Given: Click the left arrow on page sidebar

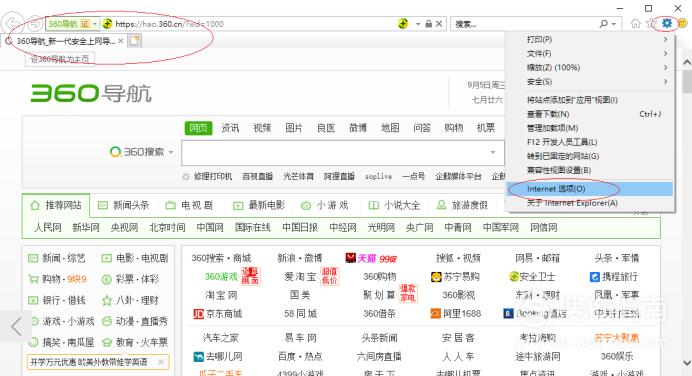Looking at the screenshot, I should point(16,327).
